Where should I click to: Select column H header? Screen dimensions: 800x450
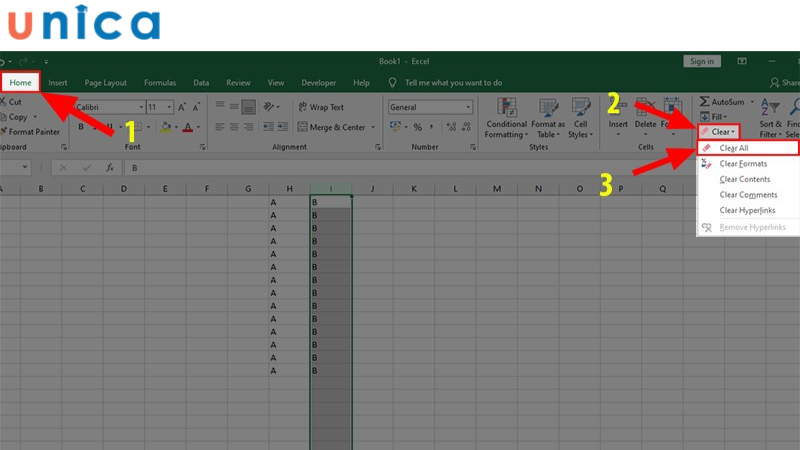(x=289, y=189)
